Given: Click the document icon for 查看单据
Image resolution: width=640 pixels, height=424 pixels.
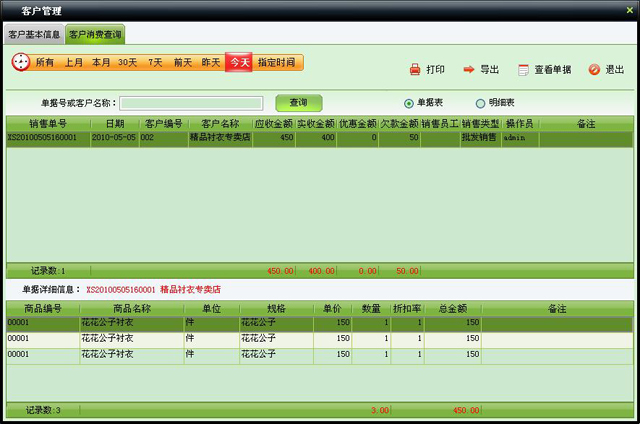Looking at the screenshot, I should click(x=523, y=70).
